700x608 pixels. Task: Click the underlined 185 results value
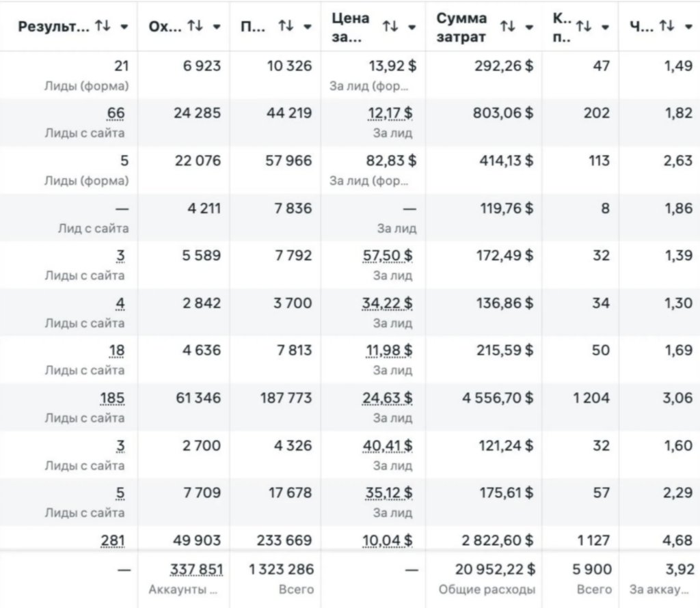pyautogui.click(x=113, y=398)
